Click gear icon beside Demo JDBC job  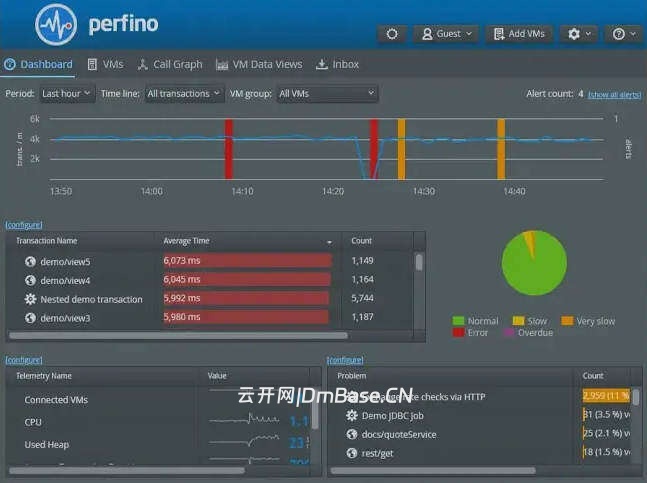(352, 415)
